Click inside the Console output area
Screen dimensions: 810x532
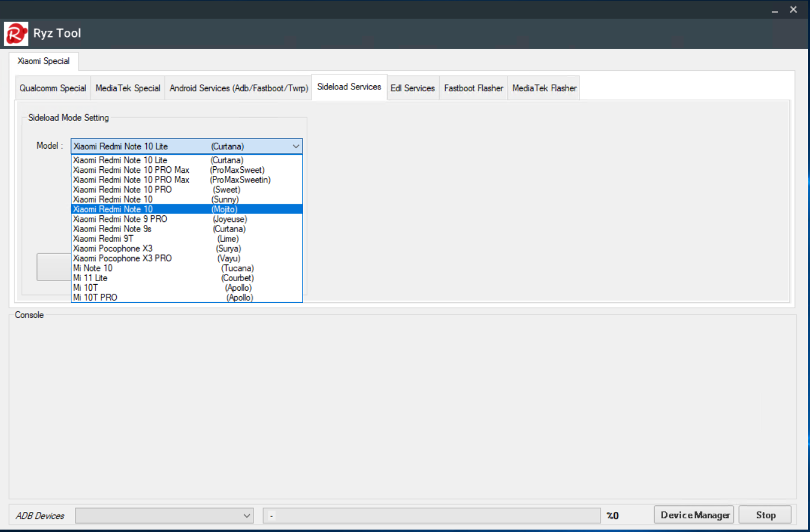pyautogui.click(x=402, y=407)
